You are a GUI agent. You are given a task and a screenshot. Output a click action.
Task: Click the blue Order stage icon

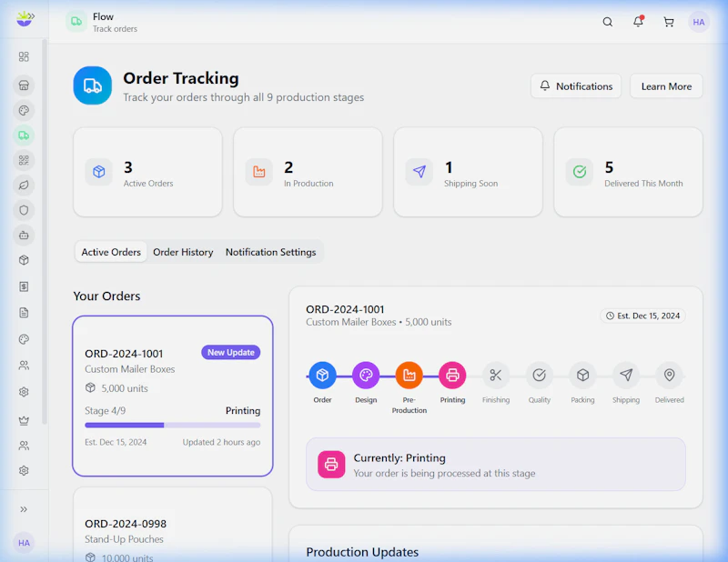(x=322, y=375)
